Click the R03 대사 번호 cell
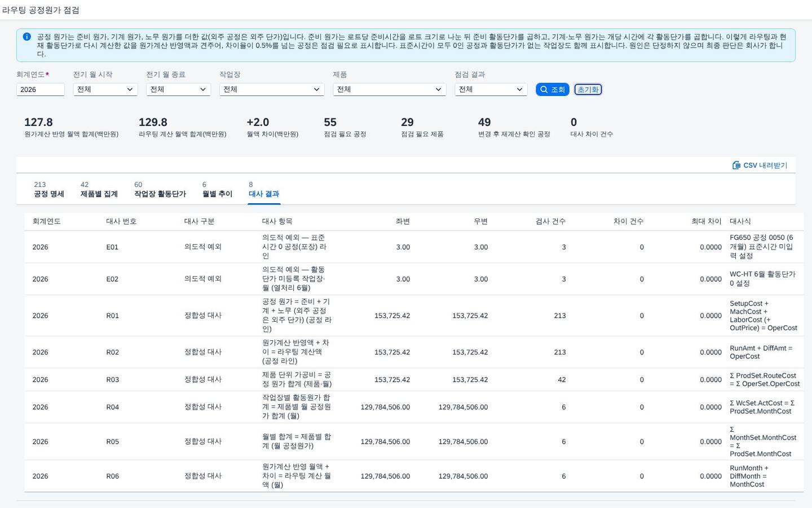The width and height of the screenshot is (812, 508). [x=112, y=380]
